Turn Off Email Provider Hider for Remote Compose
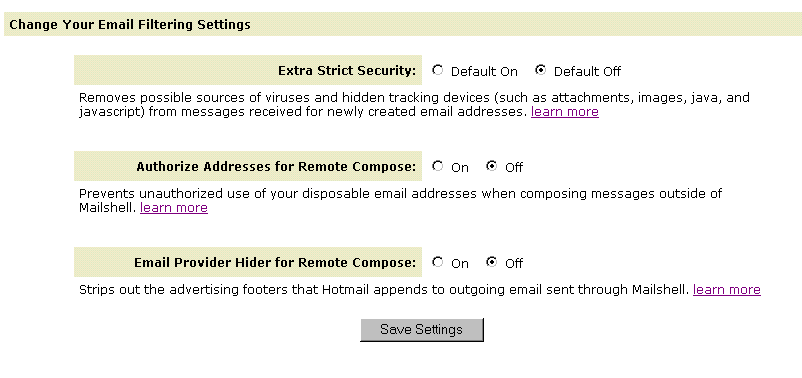 (x=492, y=262)
